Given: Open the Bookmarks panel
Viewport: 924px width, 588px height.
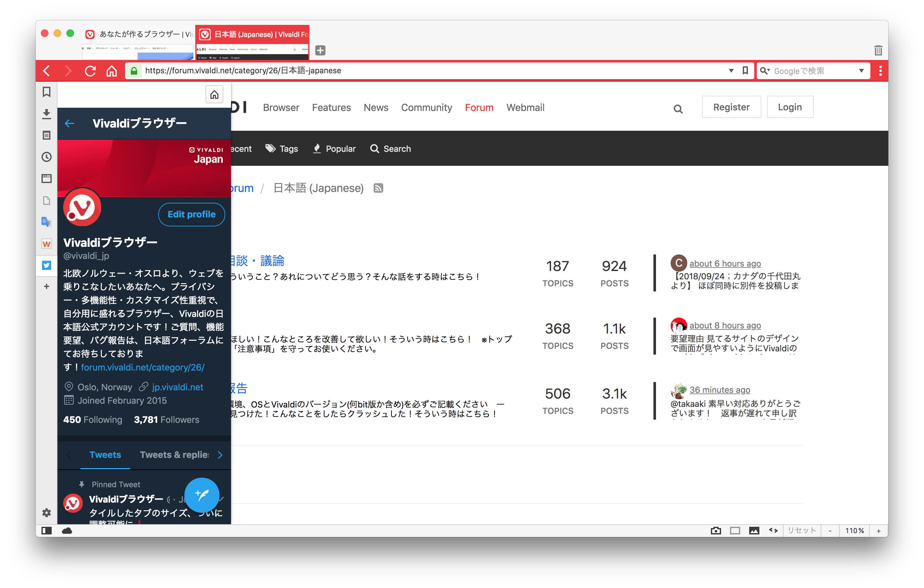Looking at the screenshot, I should click(x=47, y=92).
